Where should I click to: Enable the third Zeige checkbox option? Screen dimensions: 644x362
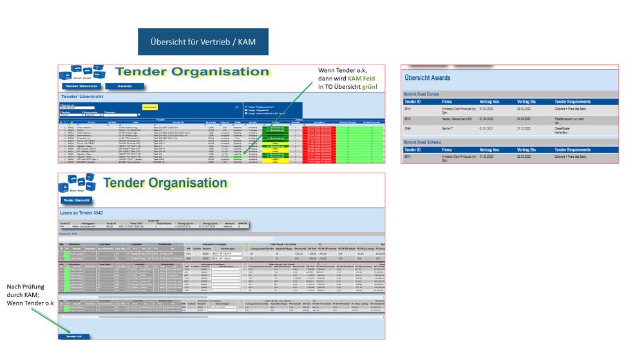coord(247,113)
